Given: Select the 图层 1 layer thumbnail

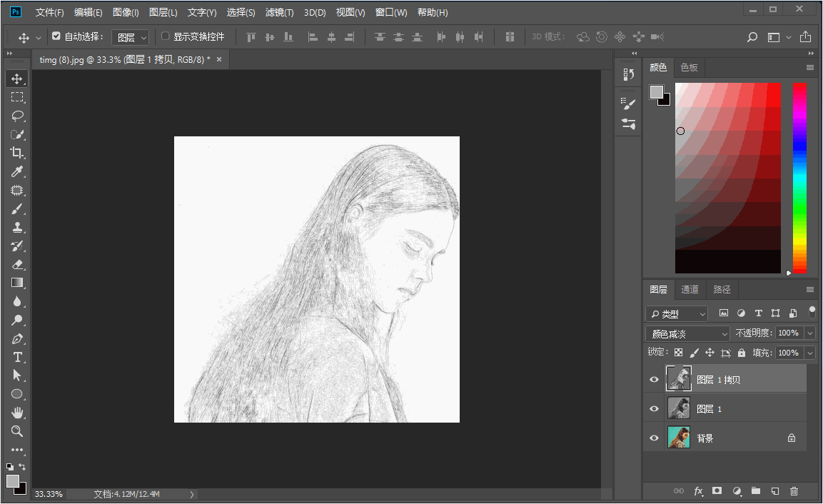Looking at the screenshot, I should point(679,408).
